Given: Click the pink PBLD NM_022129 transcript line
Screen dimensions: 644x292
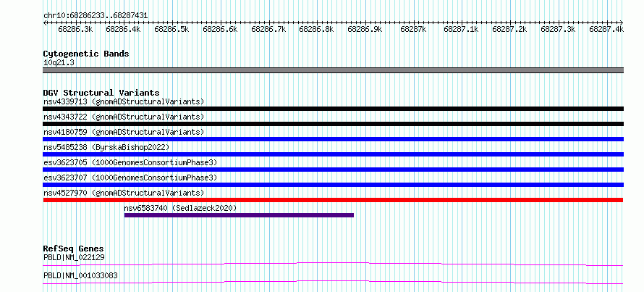Looking at the screenshot, I should click(333, 264).
